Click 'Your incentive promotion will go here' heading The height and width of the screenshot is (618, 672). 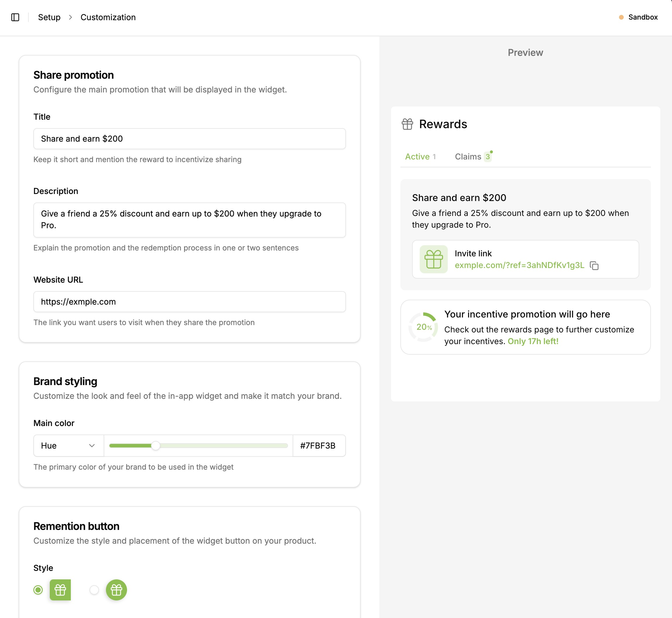coord(527,314)
